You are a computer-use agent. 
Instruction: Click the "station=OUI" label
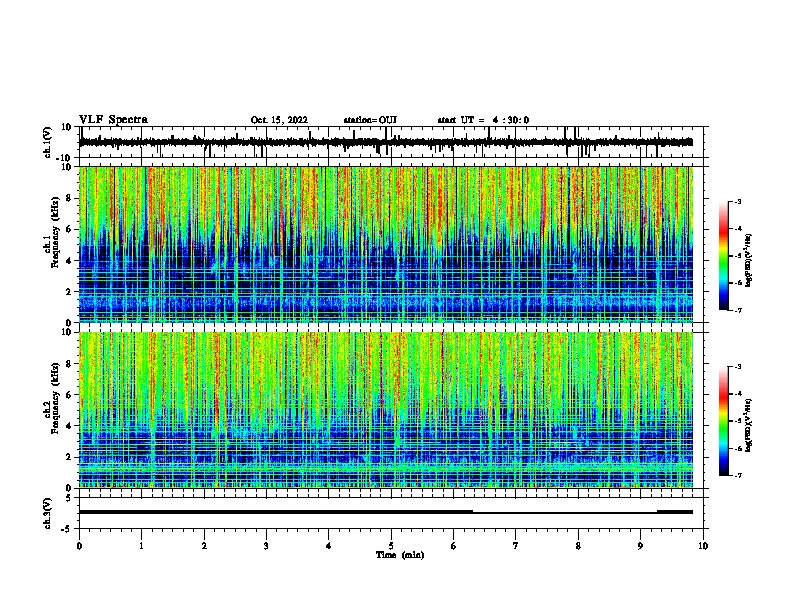pos(370,120)
